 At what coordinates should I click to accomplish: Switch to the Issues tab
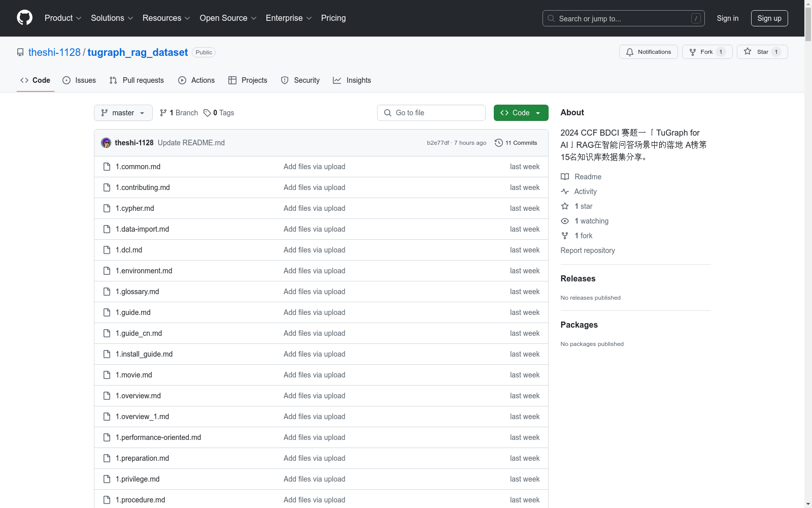point(79,80)
